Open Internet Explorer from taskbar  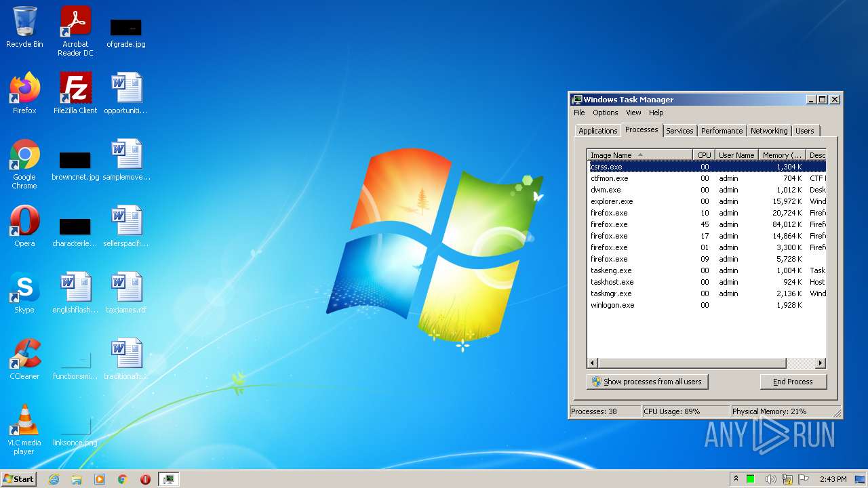point(54,479)
